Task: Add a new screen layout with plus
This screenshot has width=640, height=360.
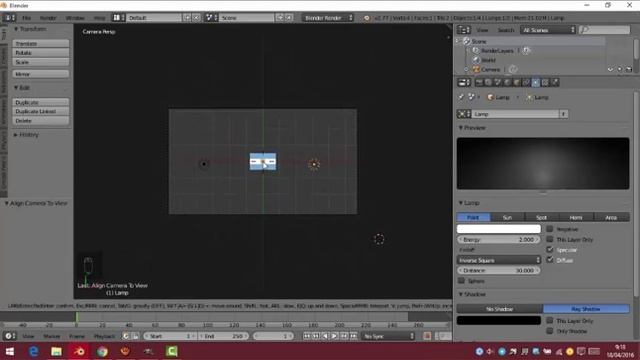Action: 187,18
